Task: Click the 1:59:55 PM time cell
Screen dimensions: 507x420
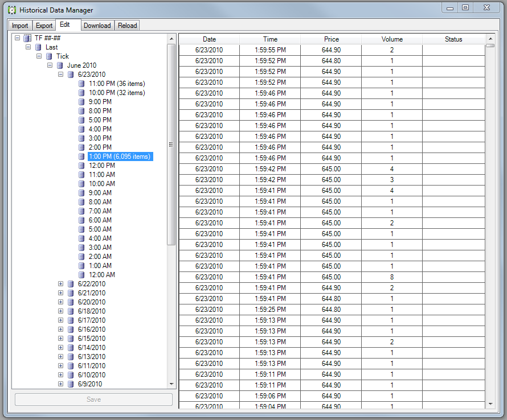Action: [270, 50]
